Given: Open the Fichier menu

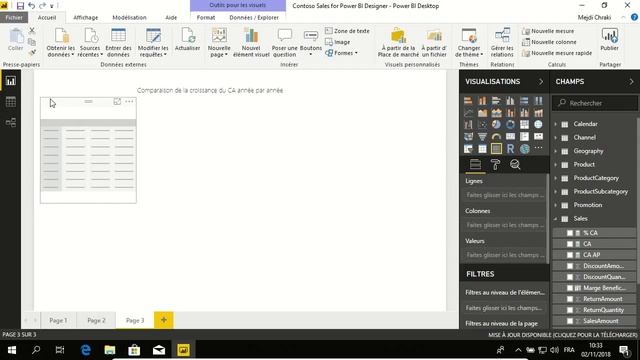Looking at the screenshot, I should coord(14,18).
